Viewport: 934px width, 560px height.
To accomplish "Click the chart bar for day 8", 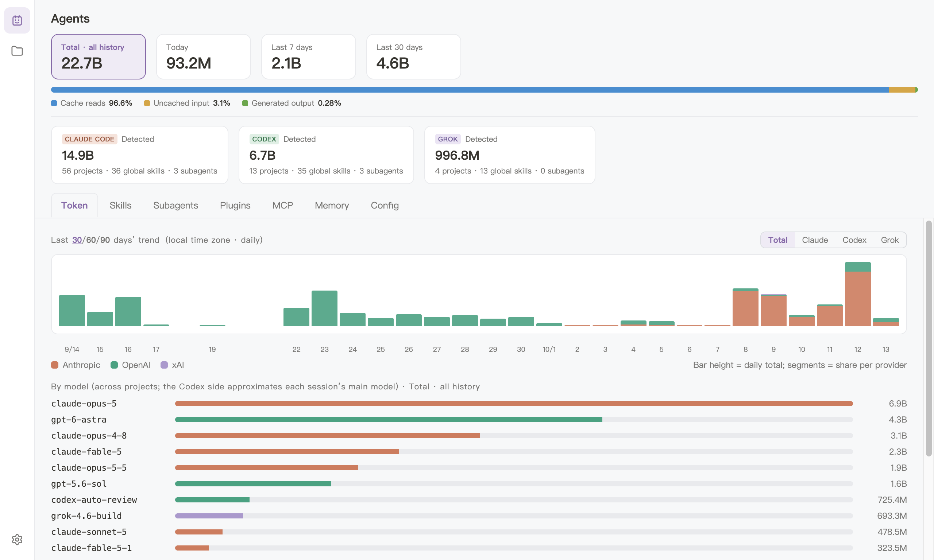I will pyautogui.click(x=746, y=307).
